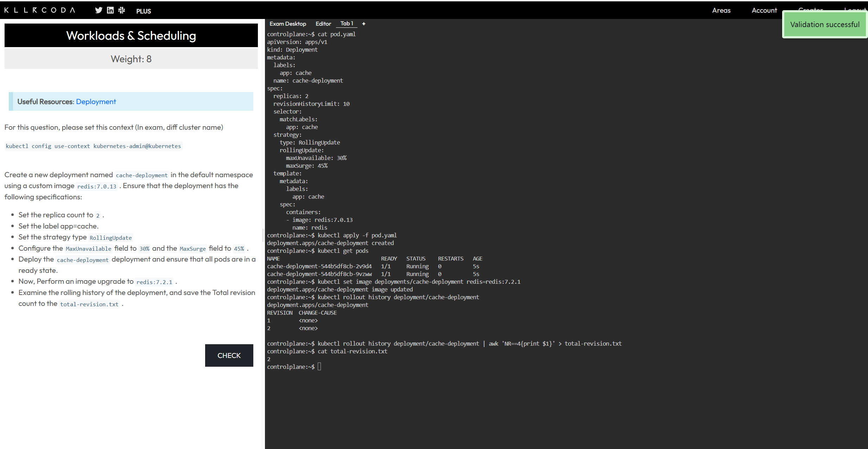The image size is (868, 449).
Task: Open the Areas menu
Action: (x=721, y=10)
